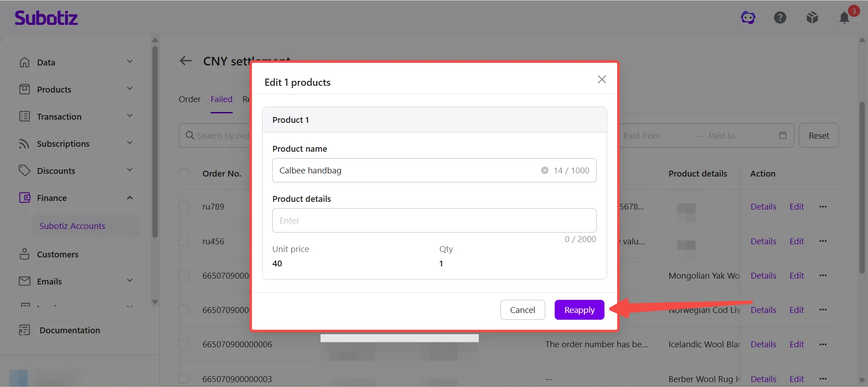This screenshot has width=868, height=387.
Task: Open more actions for Mongolian Yak row
Action: click(823, 275)
